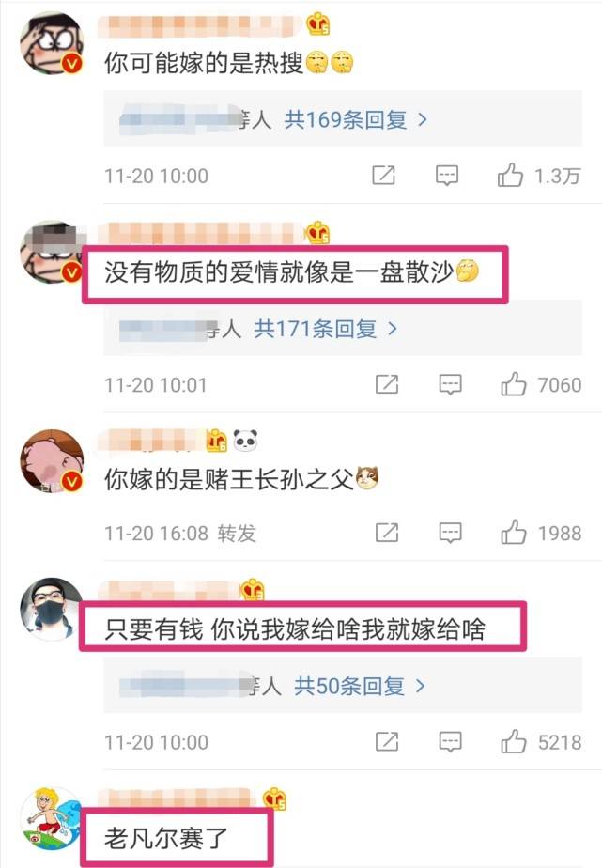
Task: Click the 转发 label on 16:08 comment
Action: pyautogui.click(x=237, y=533)
